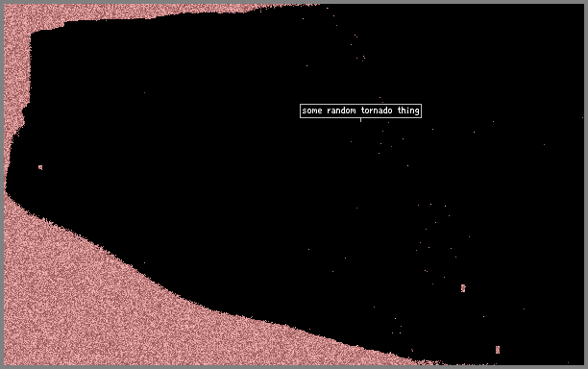Click the 'some random tornado thing' sign

click(x=360, y=111)
